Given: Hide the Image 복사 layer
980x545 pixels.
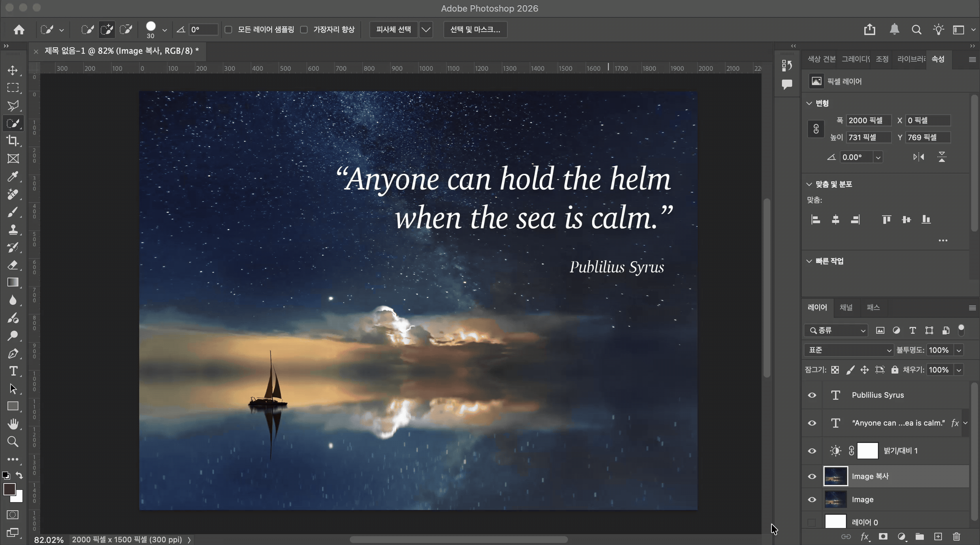Looking at the screenshot, I should [812, 477].
